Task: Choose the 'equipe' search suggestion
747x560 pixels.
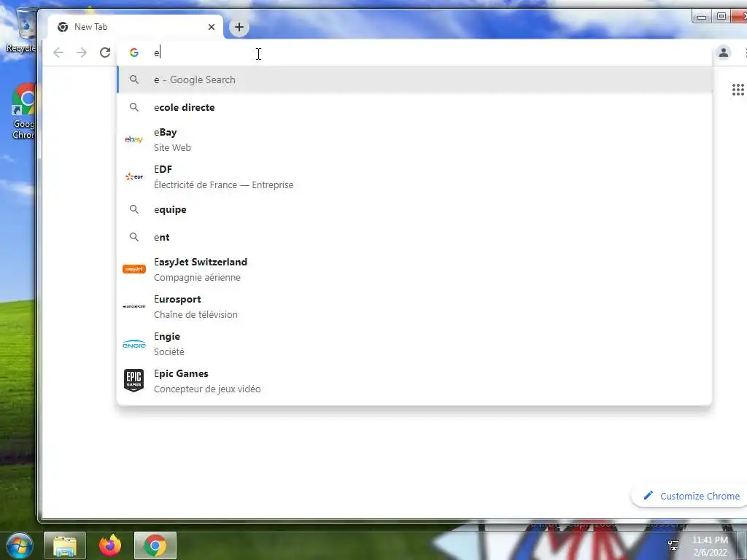Action: pyautogui.click(x=414, y=209)
